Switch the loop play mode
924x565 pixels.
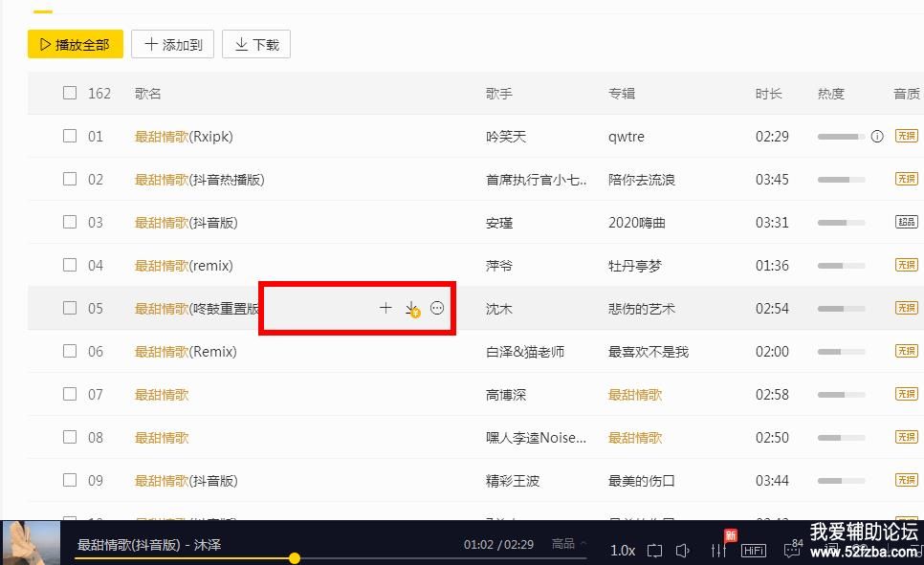click(x=654, y=551)
